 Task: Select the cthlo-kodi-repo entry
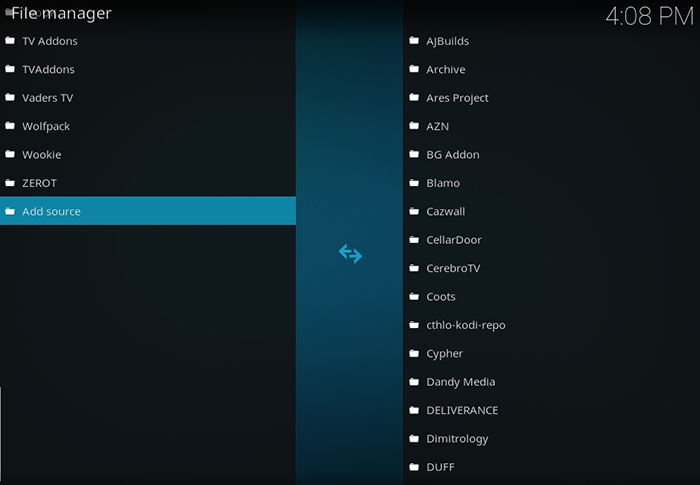click(x=551, y=325)
